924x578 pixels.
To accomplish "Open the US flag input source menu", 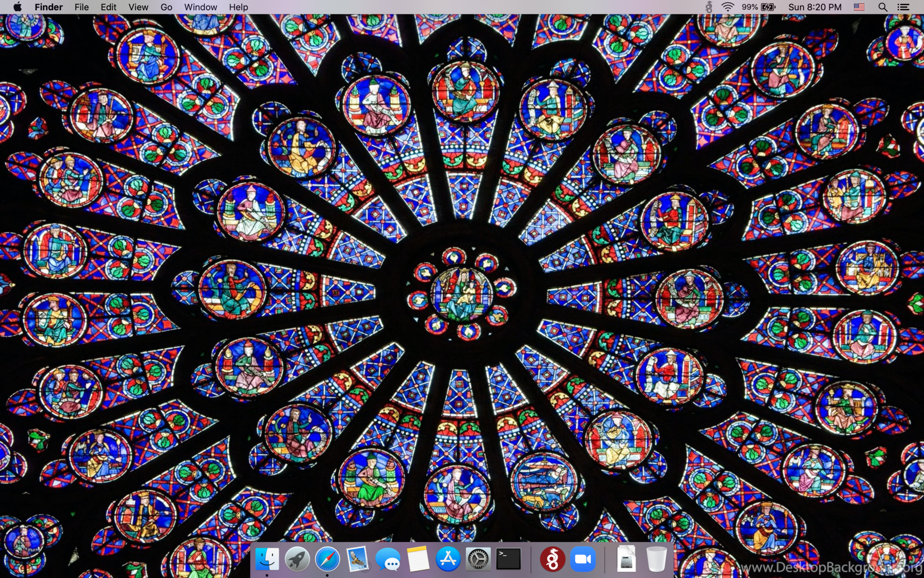I will [x=859, y=7].
